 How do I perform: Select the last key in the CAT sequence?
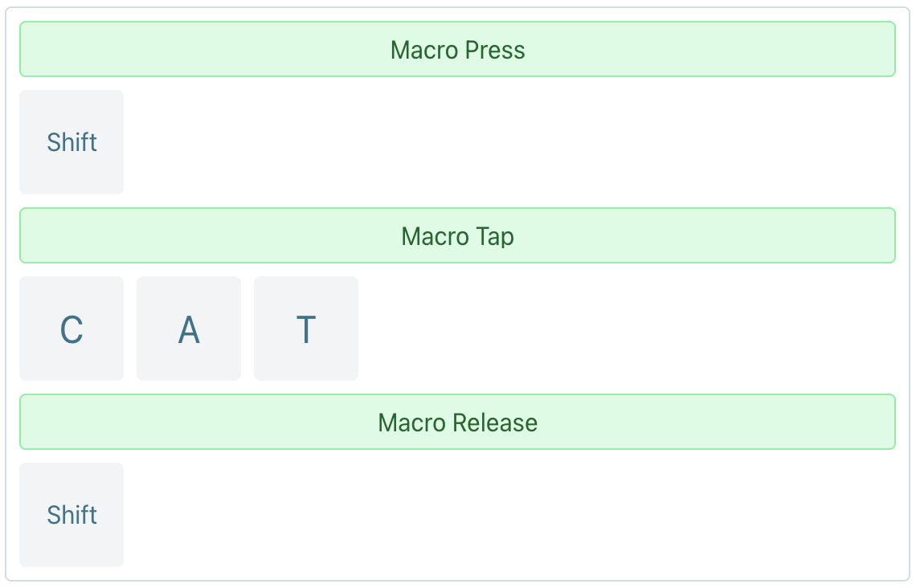(x=306, y=328)
